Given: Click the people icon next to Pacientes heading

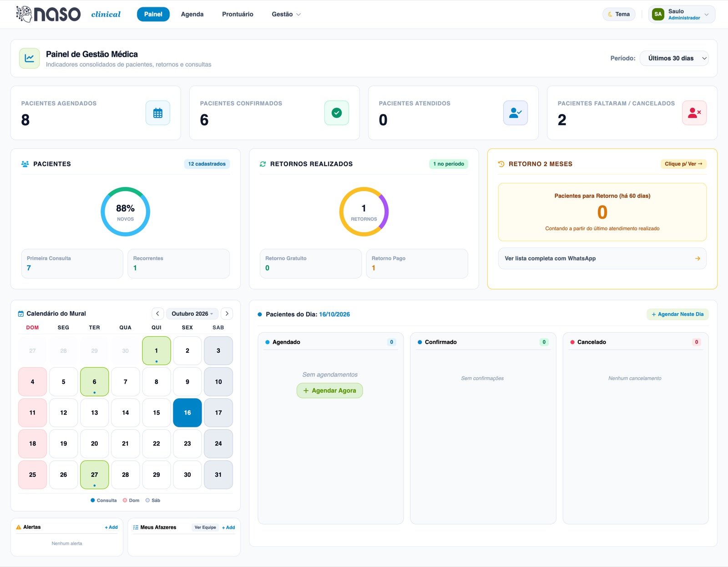Looking at the screenshot, I should click(x=25, y=164).
